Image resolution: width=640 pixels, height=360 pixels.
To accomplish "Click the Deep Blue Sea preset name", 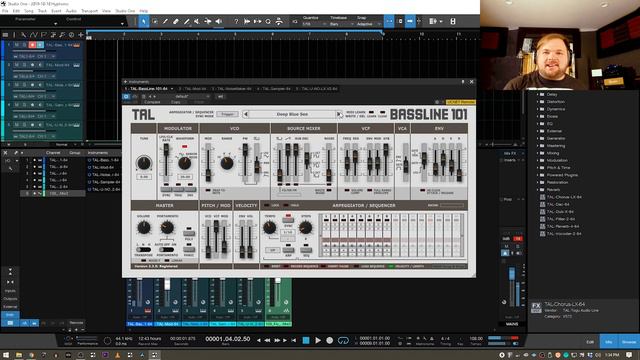I will coord(292,114).
